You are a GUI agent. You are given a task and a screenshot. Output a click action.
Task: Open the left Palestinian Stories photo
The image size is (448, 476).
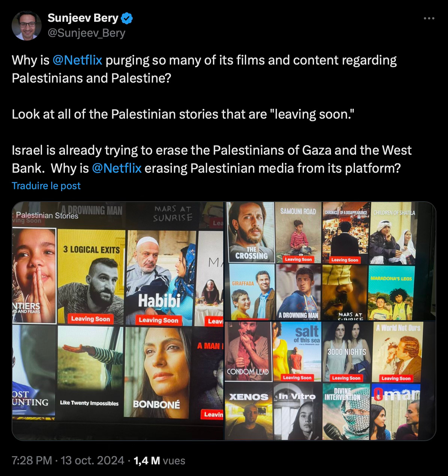[118, 321]
